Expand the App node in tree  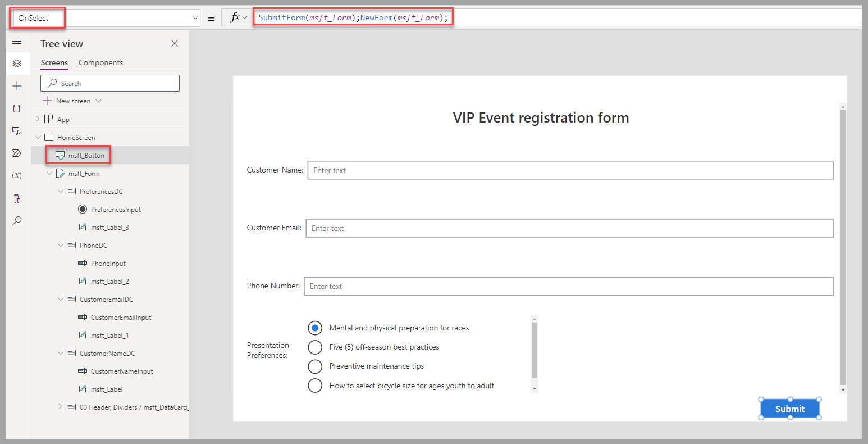click(x=38, y=119)
